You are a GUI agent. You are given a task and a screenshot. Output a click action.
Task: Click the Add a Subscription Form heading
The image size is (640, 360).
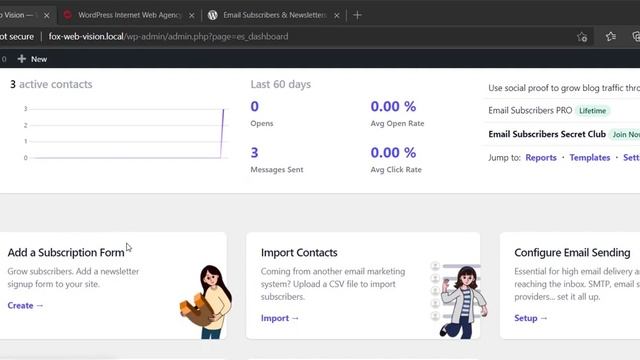coord(66,253)
